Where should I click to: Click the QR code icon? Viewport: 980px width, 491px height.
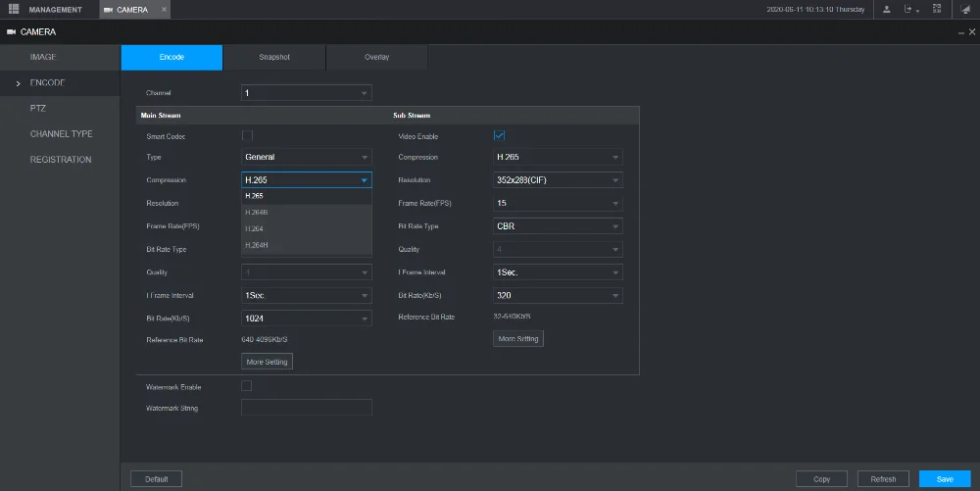[937, 10]
